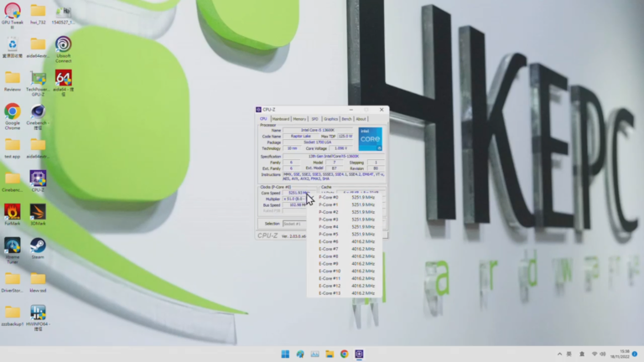Launch TechPowerUp GPU-Z shortcut
Viewport: 644px width, 362px height.
coord(38,84)
